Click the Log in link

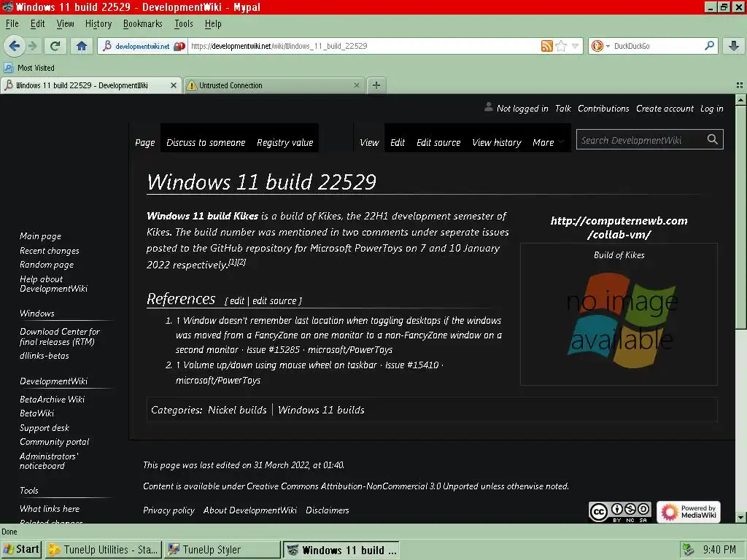(712, 109)
